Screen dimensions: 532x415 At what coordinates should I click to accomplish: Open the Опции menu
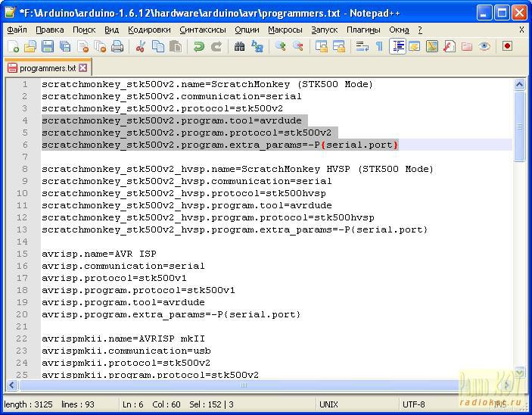[247, 30]
